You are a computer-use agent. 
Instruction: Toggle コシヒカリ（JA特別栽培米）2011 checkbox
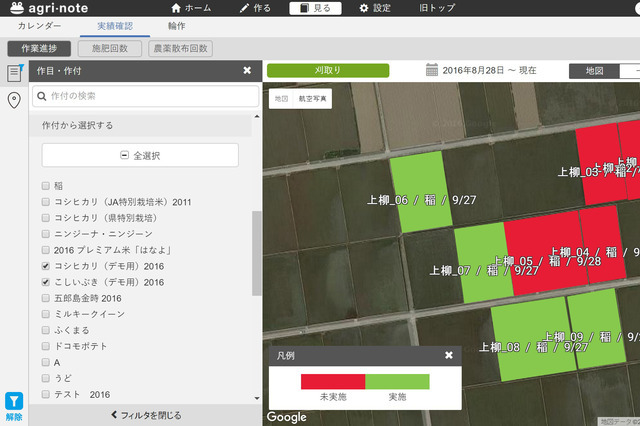[46, 202]
